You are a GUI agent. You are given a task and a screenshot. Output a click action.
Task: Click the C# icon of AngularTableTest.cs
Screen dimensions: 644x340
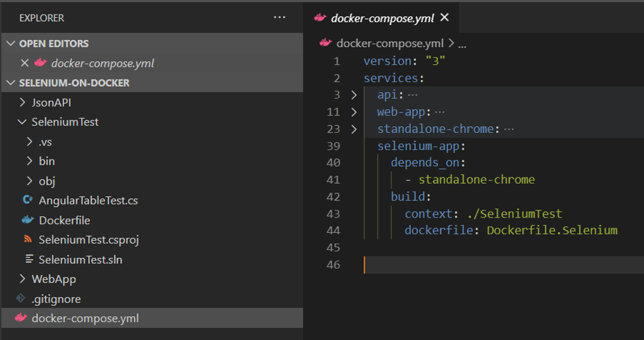28,200
